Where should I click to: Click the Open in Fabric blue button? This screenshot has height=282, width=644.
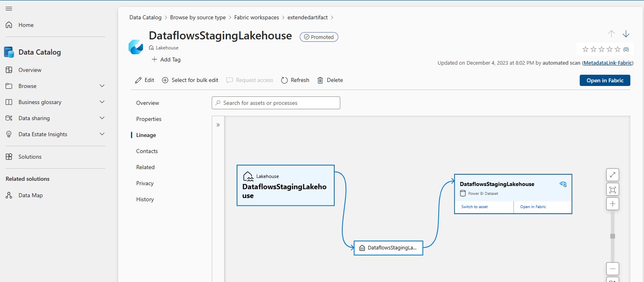tap(605, 80)
